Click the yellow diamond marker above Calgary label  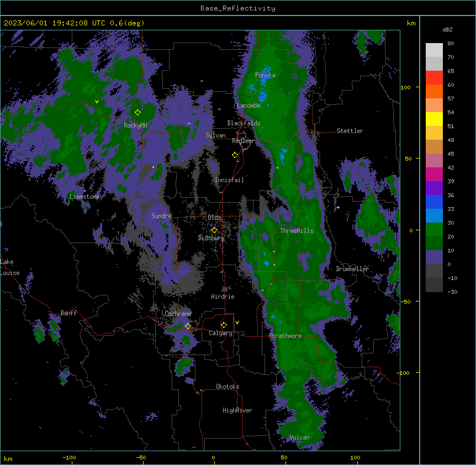pyautogui.click(x=224, y=325)
